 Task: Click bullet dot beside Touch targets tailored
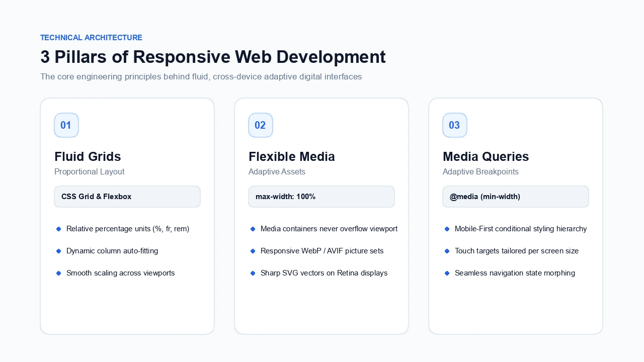click(447, 251)
